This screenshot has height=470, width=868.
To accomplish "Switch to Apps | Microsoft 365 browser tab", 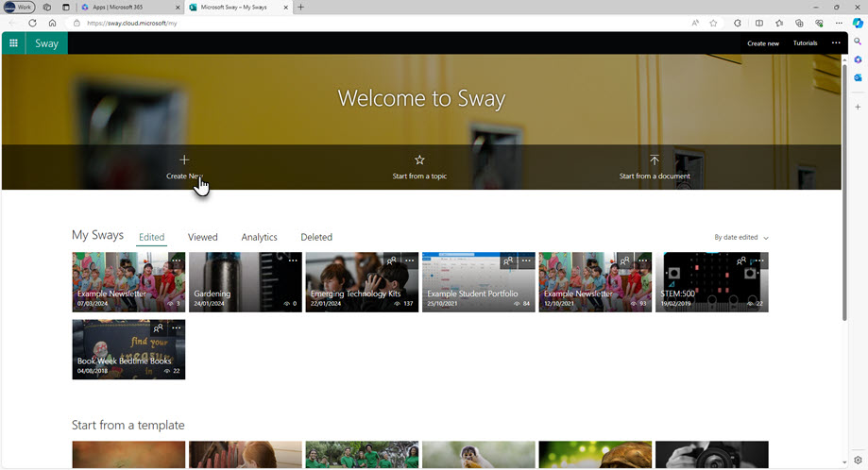I will tap(130, 8).
